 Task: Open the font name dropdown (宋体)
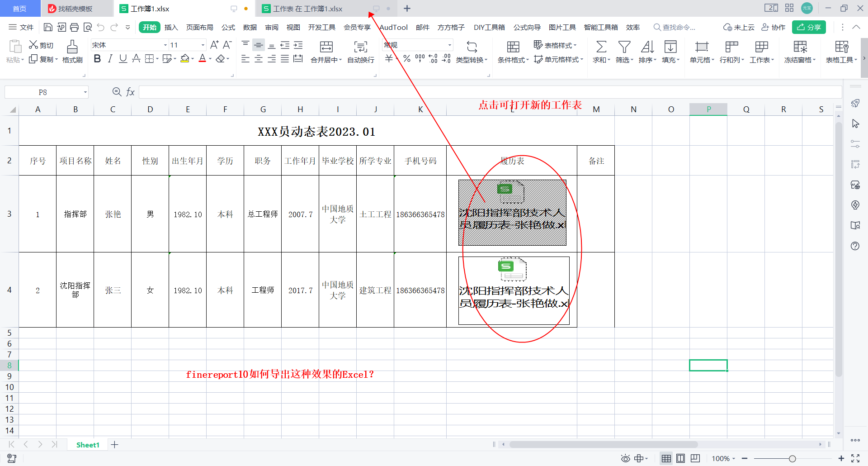165,45
